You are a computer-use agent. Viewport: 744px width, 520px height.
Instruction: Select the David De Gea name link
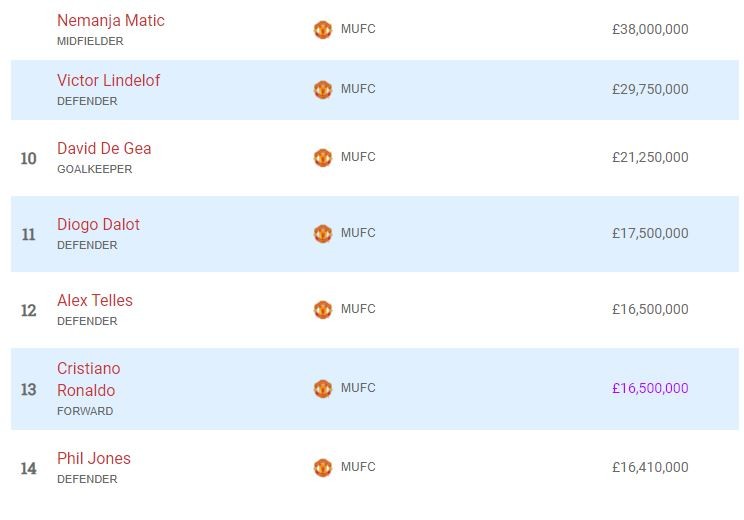coord(104,149)
